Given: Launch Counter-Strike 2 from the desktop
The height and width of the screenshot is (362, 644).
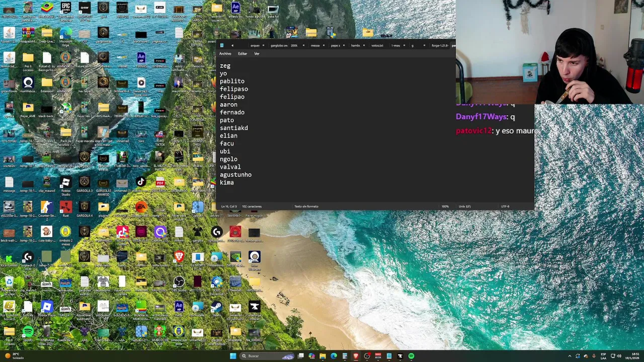Looking at the screenshot, I should tap(46, 209).
